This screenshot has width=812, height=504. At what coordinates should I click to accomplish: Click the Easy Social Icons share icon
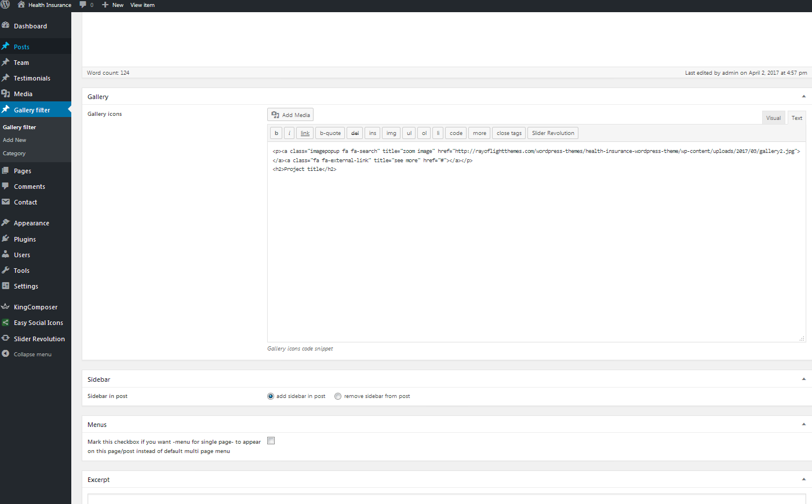6,323
